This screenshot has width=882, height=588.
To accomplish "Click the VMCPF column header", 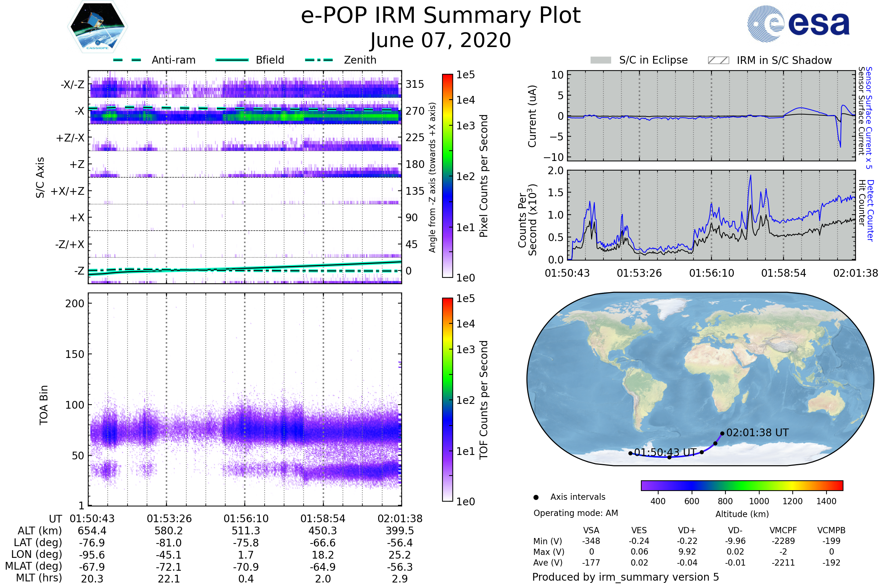I will click(783, 531).
